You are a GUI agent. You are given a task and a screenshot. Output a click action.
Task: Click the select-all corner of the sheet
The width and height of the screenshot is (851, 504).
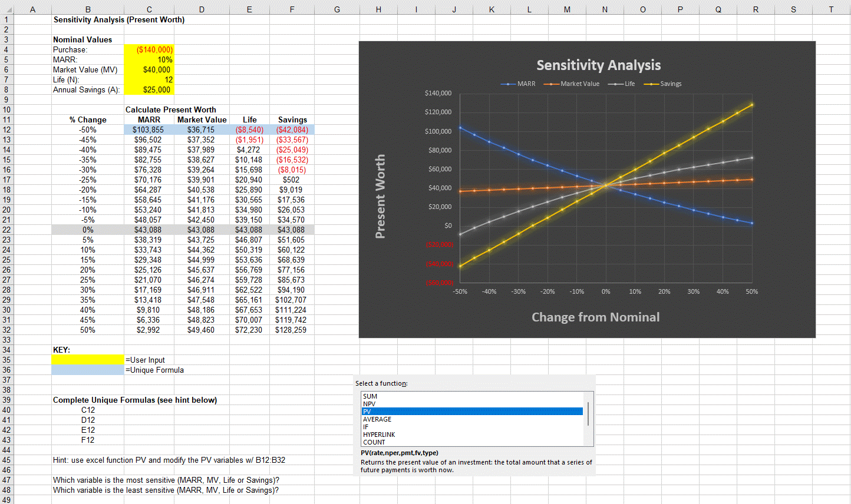coord(6,9)
